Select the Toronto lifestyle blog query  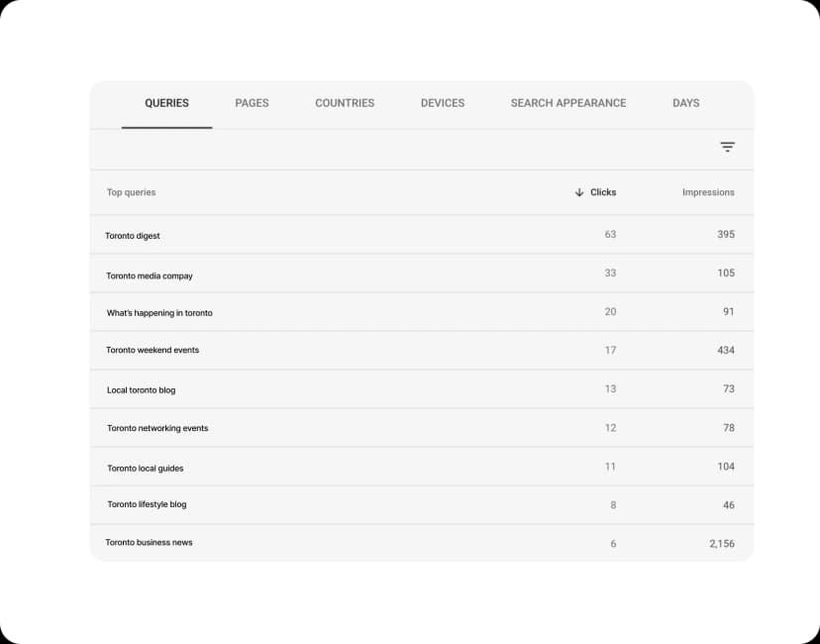tap(148, 504)
